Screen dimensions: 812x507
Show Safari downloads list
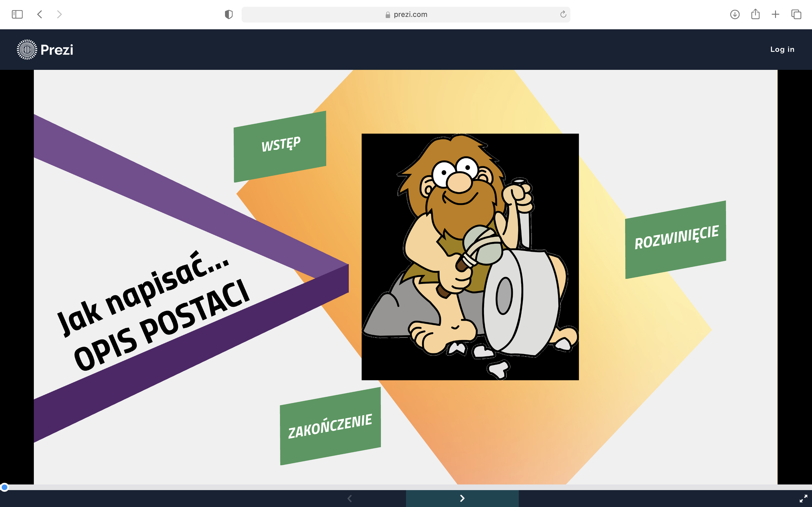point(734,14)
